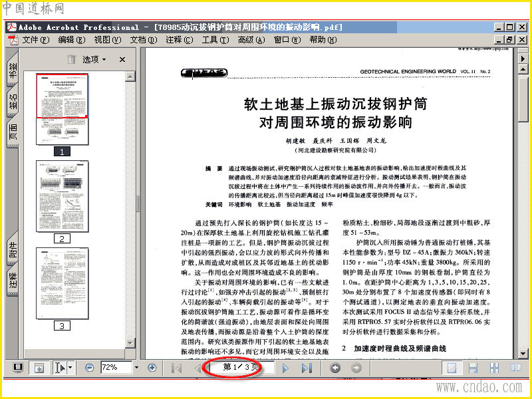Expand the 选项 options dropdown
This screenshot has height=399, width=532.
point(94,59)
